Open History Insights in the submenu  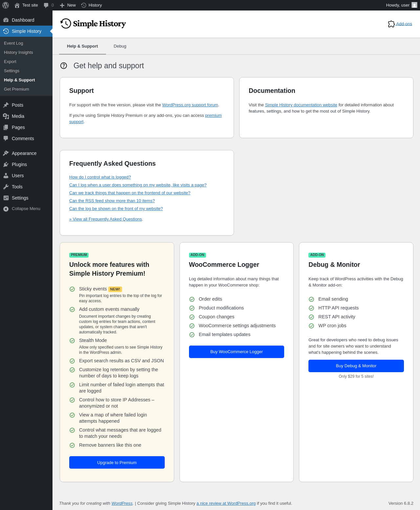(18, 53)
